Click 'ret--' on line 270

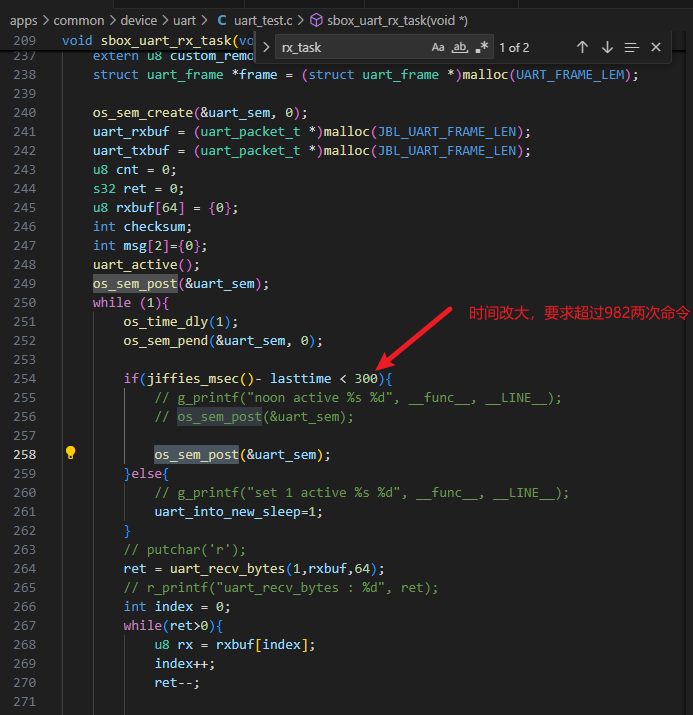coord(173,683)
